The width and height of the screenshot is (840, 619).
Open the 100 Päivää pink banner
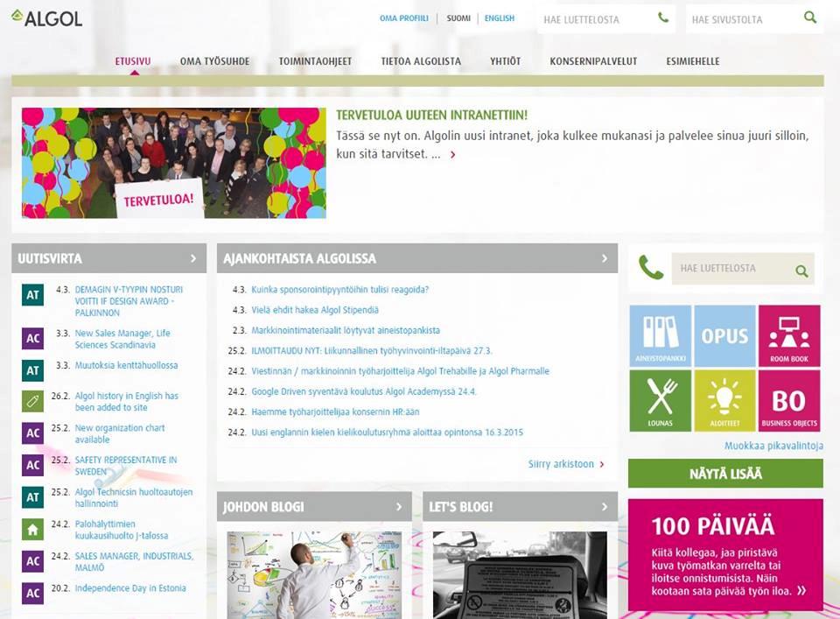click(725, 555)
